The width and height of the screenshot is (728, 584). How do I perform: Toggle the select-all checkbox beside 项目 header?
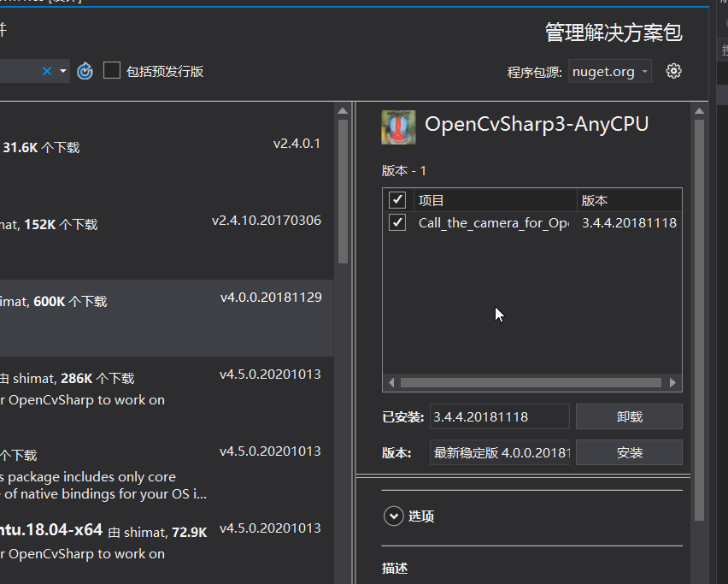tap(398, 199)
